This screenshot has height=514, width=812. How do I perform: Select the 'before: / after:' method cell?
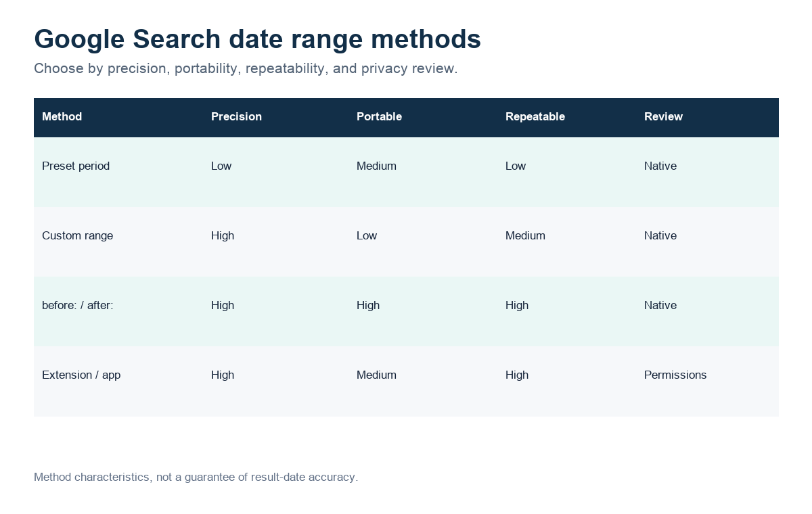(x=77, y=305)
